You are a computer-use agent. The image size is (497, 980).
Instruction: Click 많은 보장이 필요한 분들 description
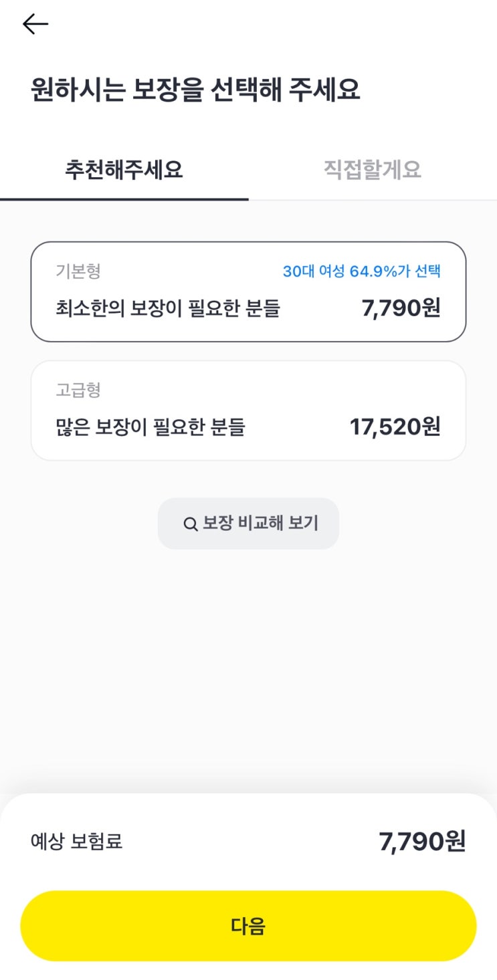tap(151, 426)
